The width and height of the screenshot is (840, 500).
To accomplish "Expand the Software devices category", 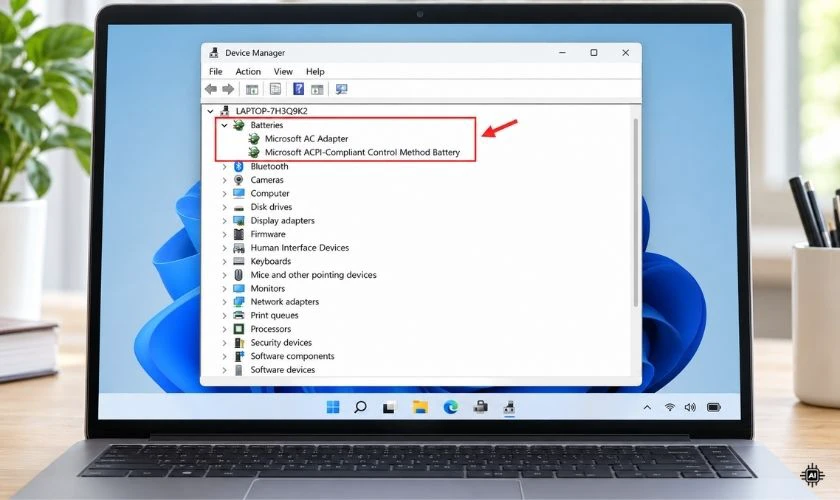I will tap(224, 370).
